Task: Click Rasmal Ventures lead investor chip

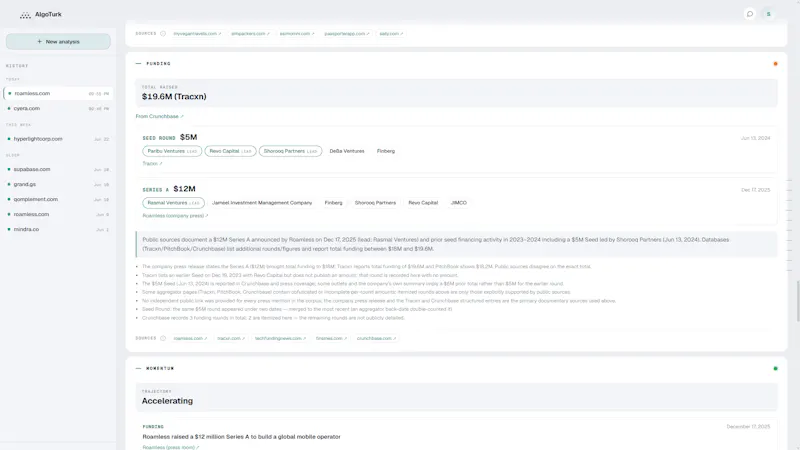Action: 173,203
